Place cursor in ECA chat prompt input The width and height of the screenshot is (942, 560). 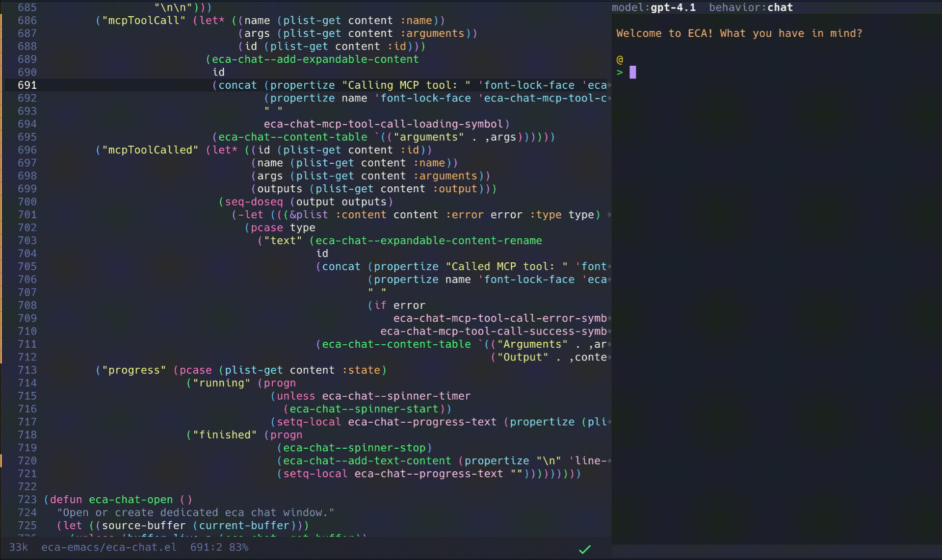coord(633,73)
